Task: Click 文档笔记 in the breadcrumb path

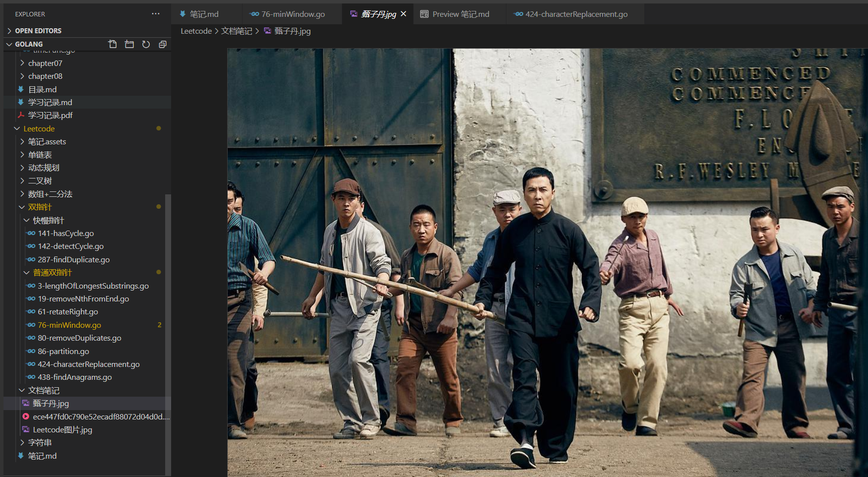Action: click(237, 31)
